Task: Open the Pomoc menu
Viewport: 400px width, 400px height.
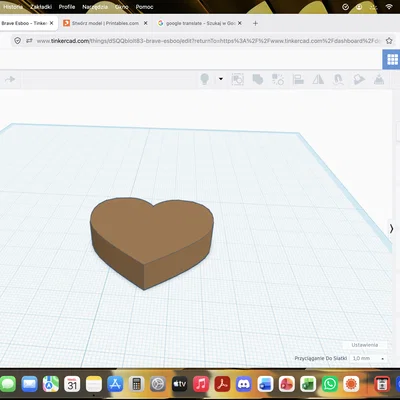Action: pyautogui.click(x=144, y=7)
